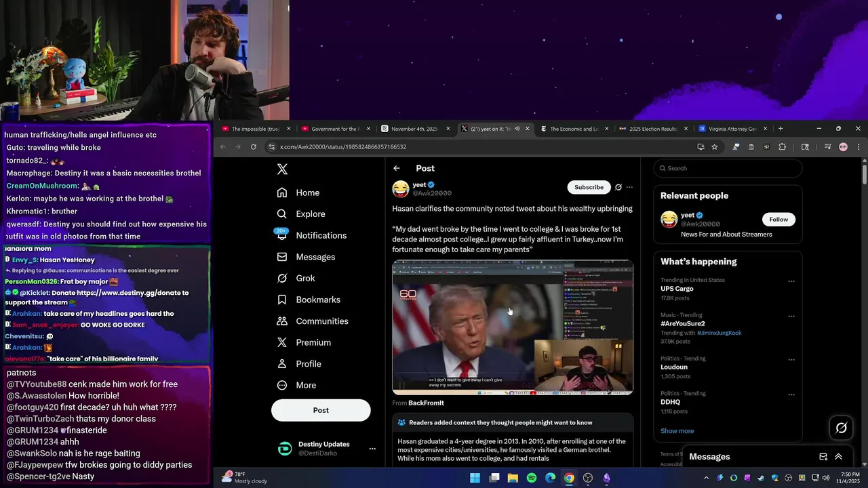Screen dimensions: 868x488
Task: Open the Explore search page
Action: point(301,213)
